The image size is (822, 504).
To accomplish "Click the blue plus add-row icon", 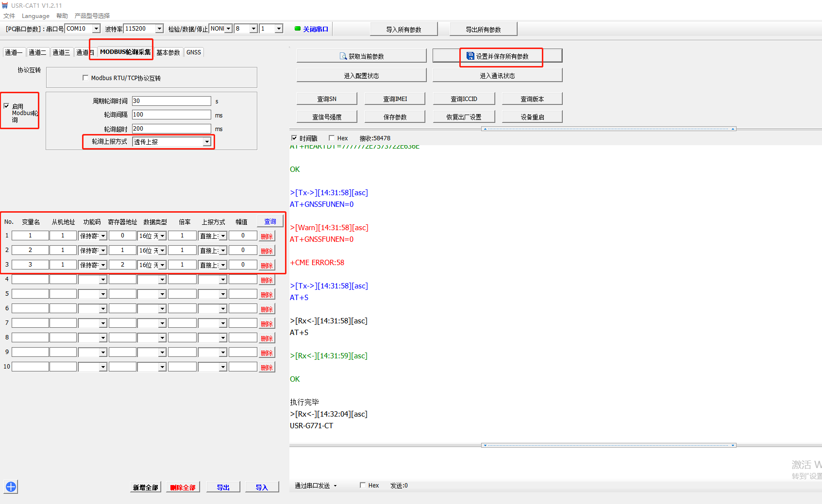I will pos(11,487).
